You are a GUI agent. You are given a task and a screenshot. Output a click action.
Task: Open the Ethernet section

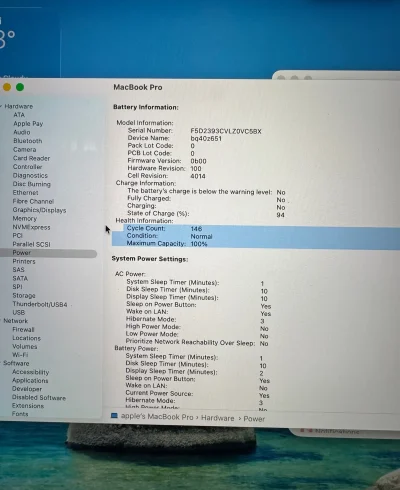[x=25, y=193]
